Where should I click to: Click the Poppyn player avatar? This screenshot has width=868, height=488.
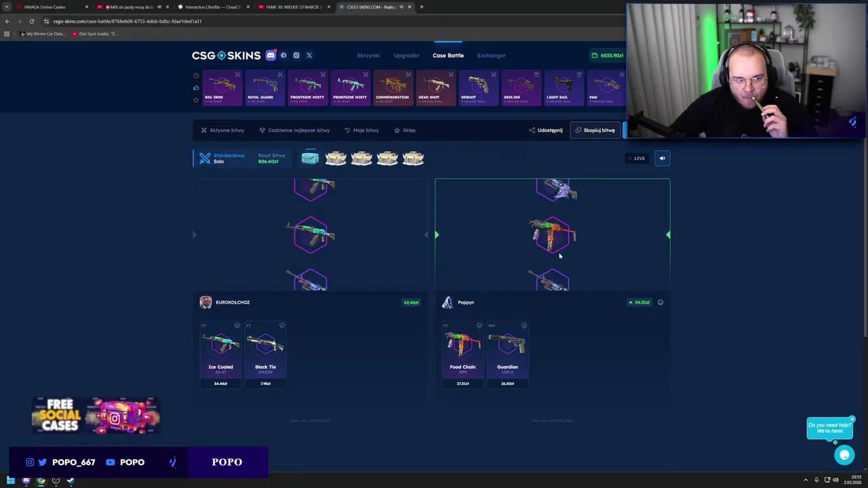(448, 302)
